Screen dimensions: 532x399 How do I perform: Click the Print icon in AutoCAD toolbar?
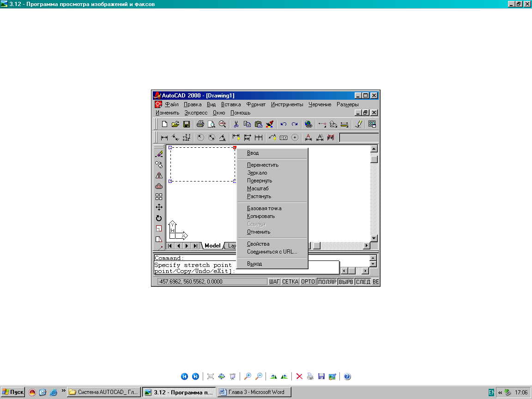200,124
